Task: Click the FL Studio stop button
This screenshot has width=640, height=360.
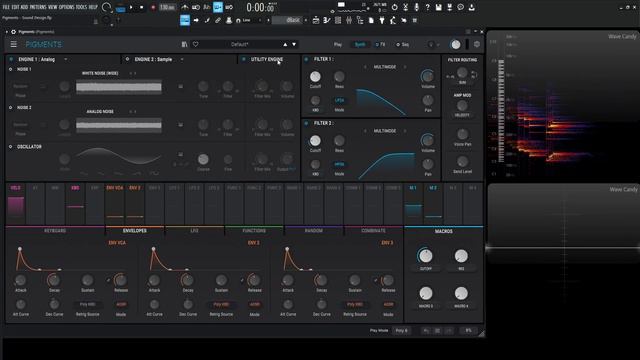Action: [x=142, y=7]
